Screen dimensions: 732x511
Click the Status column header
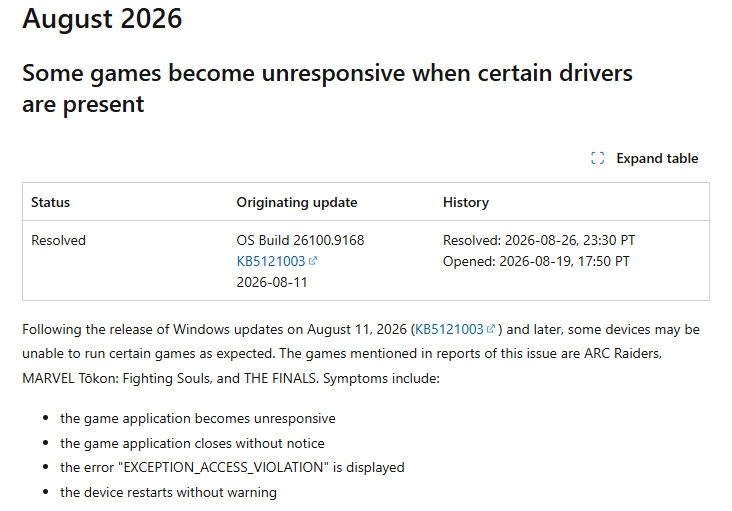coord(50,202)
